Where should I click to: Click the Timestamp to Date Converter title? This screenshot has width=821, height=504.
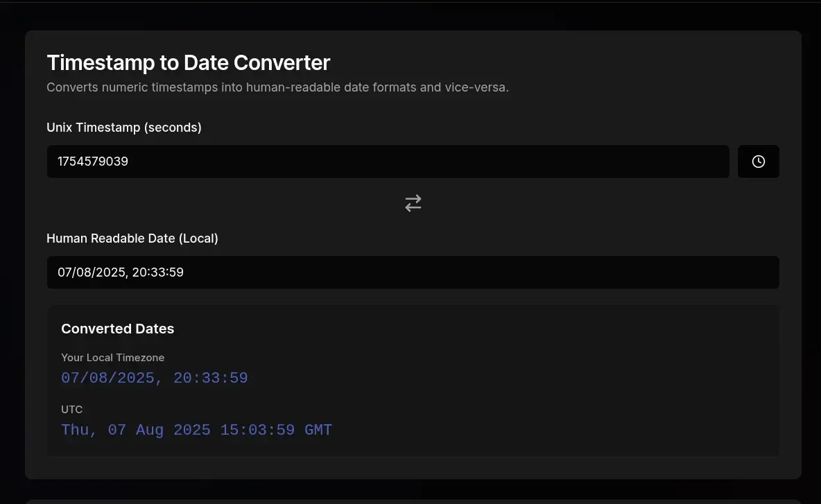(x=188, y=62)
